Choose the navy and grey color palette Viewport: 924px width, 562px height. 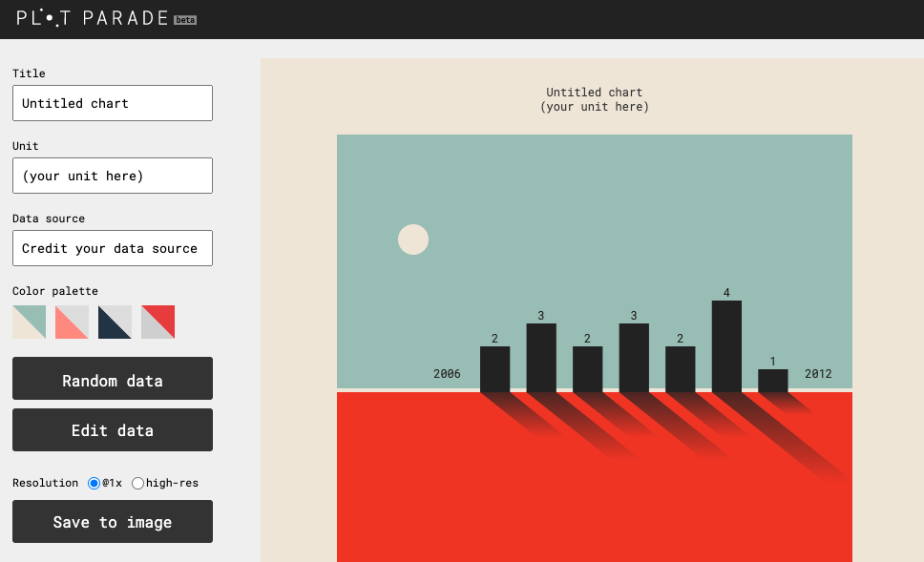click(x=115, y=322)
